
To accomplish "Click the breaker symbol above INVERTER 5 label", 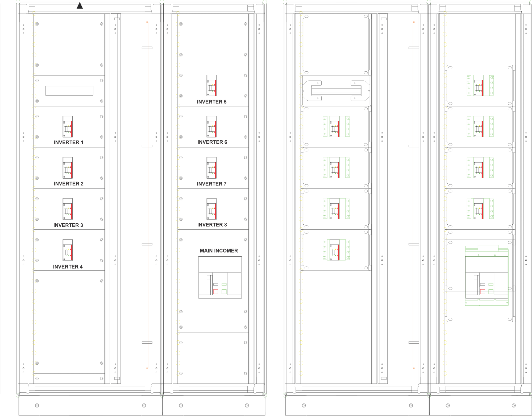I will click(211, 86).
